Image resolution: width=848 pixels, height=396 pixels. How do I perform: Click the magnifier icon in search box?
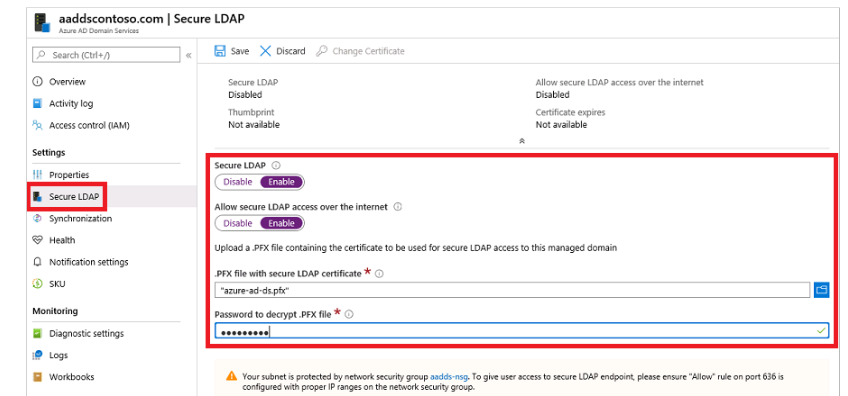(x=42, y=55)
